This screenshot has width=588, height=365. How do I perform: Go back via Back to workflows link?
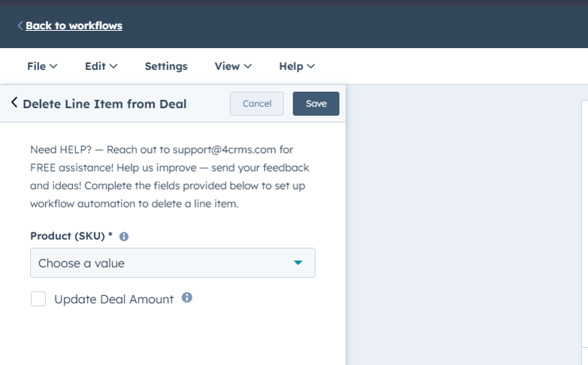(74, 26)
